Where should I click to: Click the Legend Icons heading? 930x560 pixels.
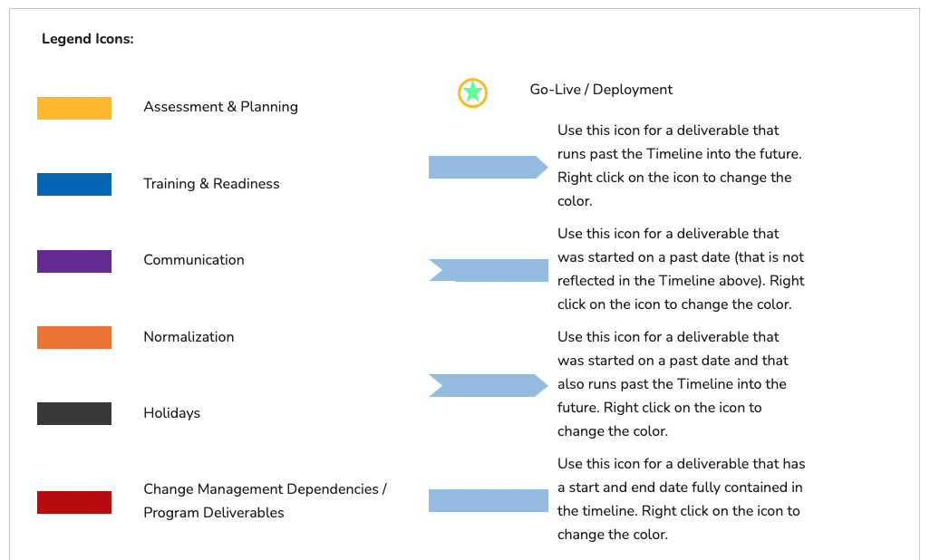pos(88,39)
